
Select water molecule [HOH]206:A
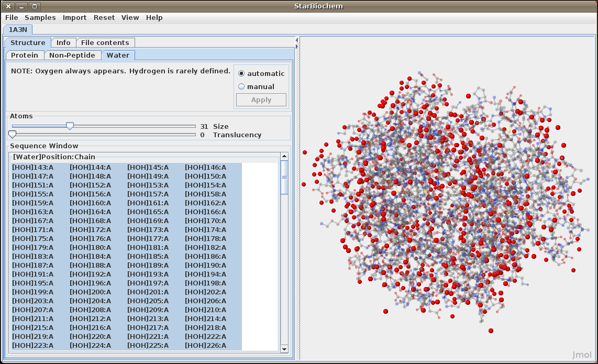(x=206, y=301)
